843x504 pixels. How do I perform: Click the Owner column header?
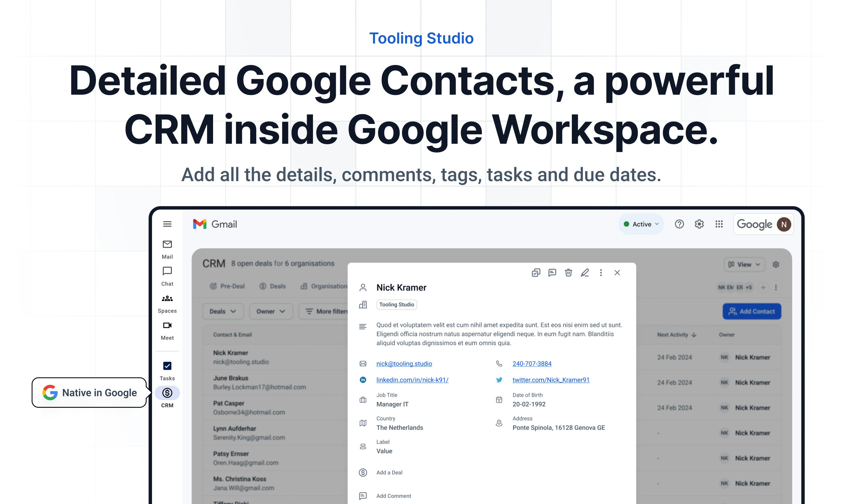[x=727, y=335]
